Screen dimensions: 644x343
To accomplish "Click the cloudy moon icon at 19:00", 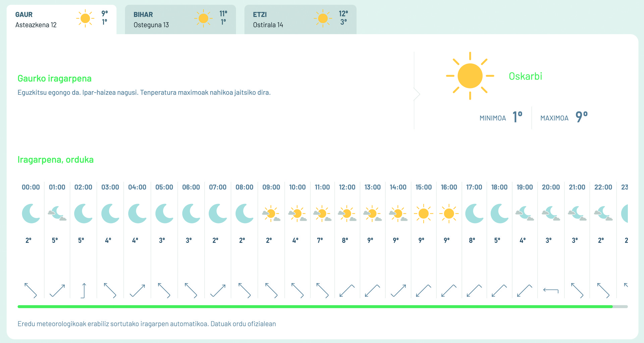I will pyautogui.click(x=525, y=213).
